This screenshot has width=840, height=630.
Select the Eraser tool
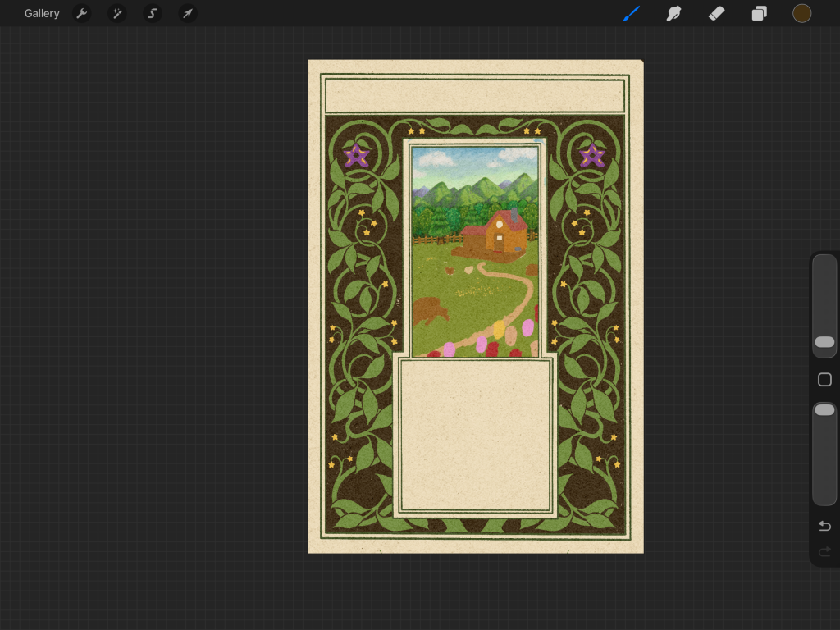tap(716, 13)
